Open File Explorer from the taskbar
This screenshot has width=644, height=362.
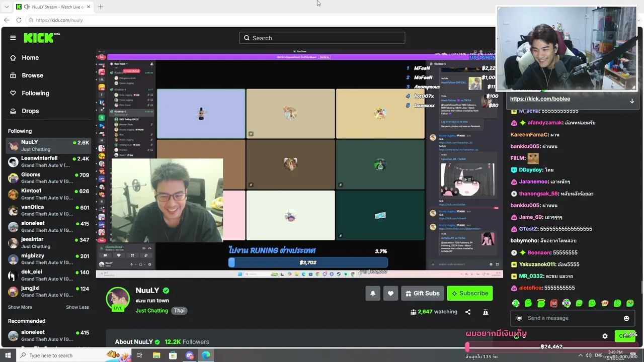coord(156,355)
